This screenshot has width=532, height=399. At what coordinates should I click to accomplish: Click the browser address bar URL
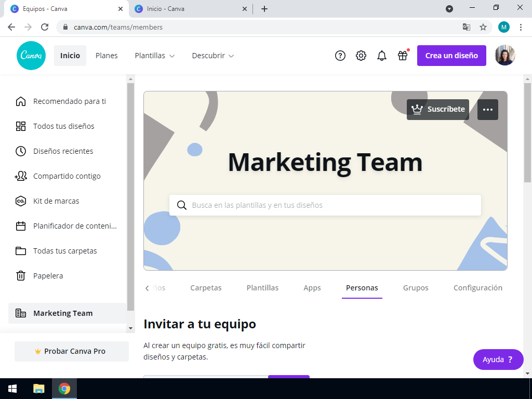[118, 27]
